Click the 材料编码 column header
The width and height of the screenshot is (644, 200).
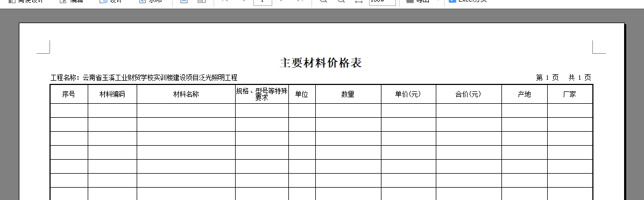pyautogui.click(x=112, y=94)
